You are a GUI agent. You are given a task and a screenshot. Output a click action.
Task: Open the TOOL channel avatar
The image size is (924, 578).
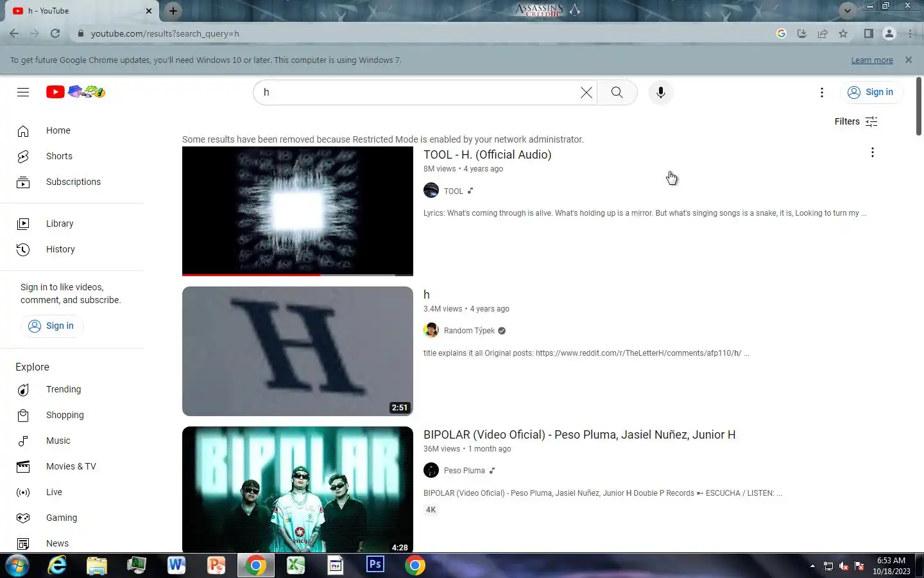tap(431, 191)
